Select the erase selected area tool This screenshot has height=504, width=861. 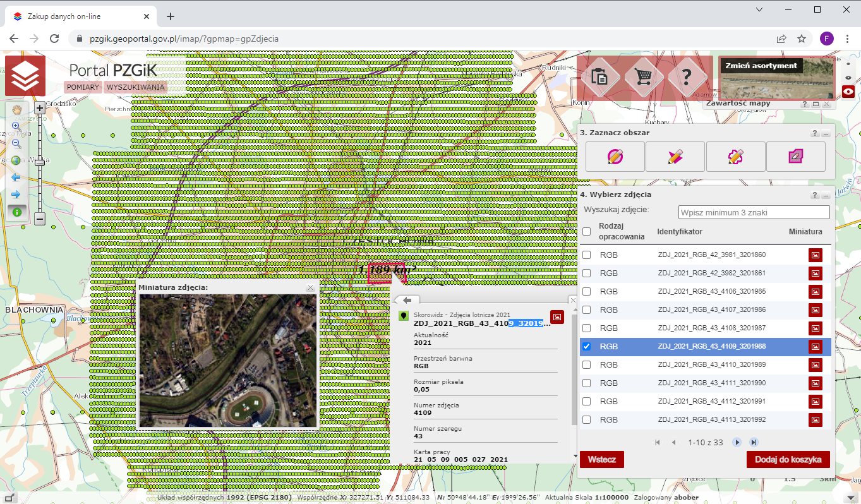tap(795, 157)
